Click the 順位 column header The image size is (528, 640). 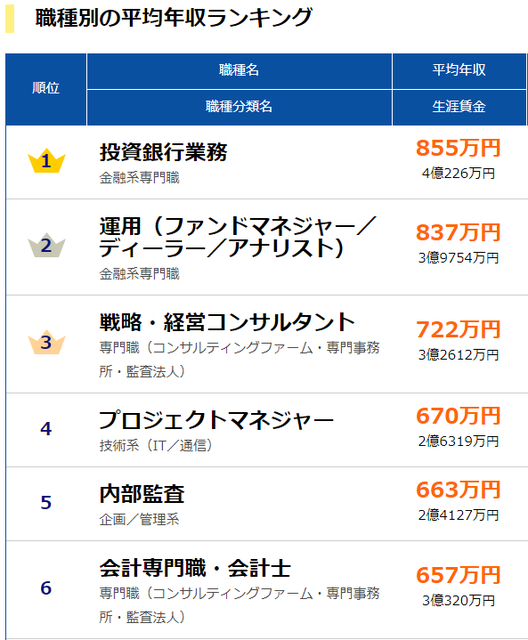click(x=46, y=89)
